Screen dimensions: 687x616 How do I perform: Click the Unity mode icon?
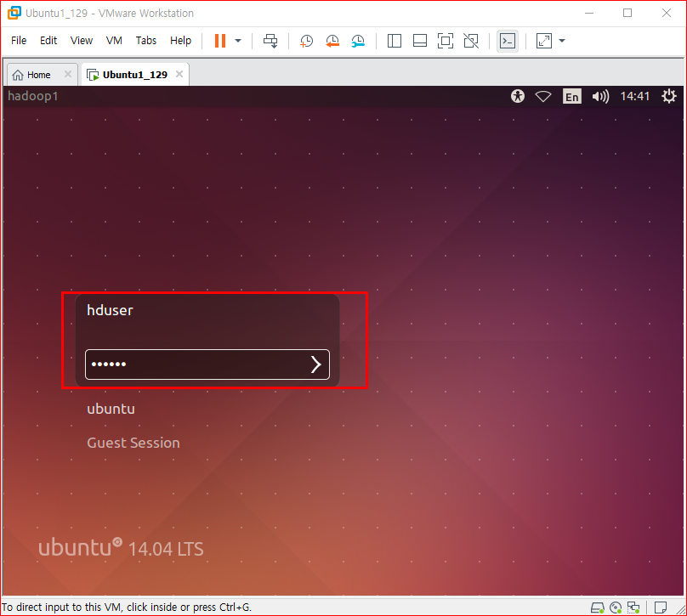[x=471, y=41]
